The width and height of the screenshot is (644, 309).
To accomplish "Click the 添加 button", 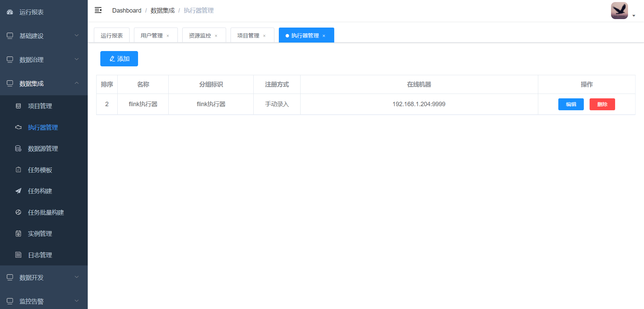I will click(x=119, y=59).
